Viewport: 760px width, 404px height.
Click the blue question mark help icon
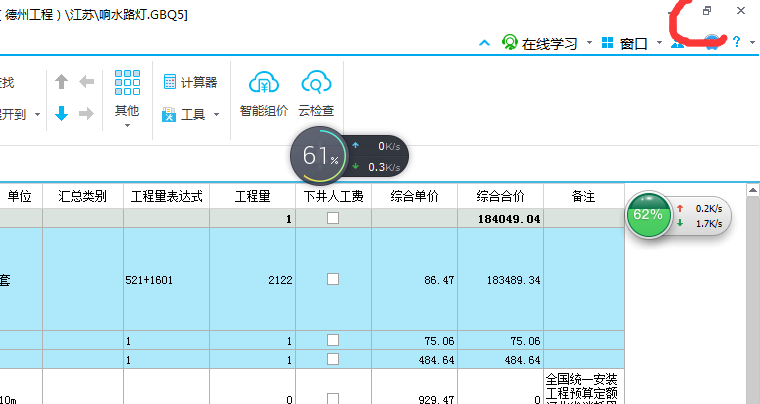coord(737,42)
